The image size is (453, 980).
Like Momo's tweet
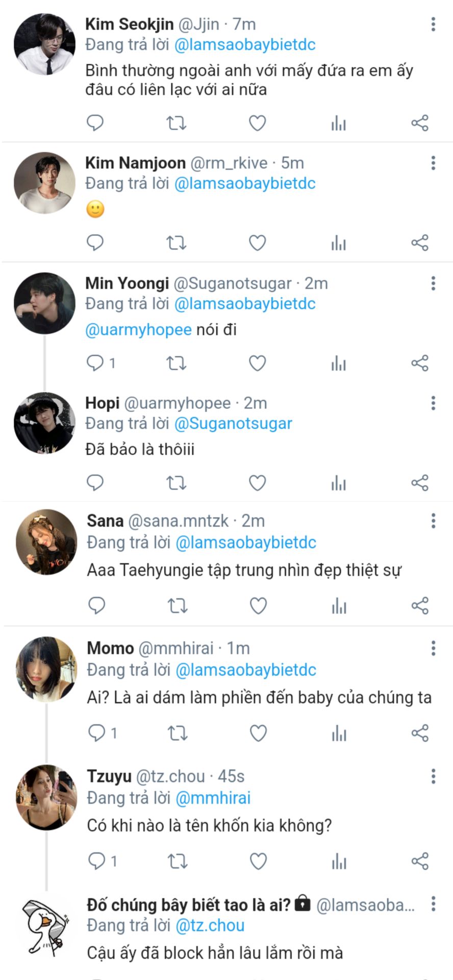point(258,733)
